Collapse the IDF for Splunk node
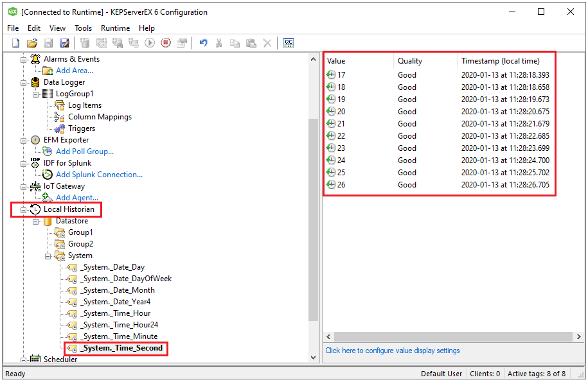This screenshot has height=382, width=588. click(x=23, y=164)
